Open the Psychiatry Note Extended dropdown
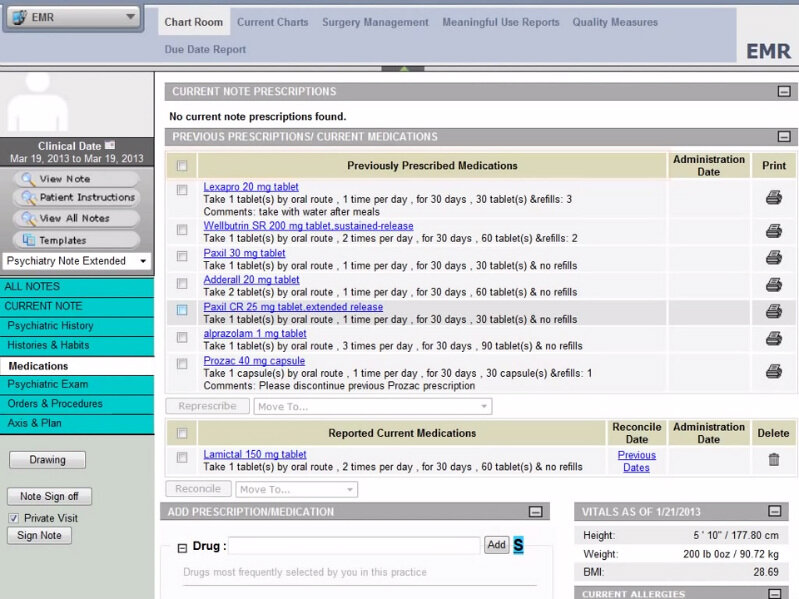Viewport: 799px width, 599px height. click(76, 261)
